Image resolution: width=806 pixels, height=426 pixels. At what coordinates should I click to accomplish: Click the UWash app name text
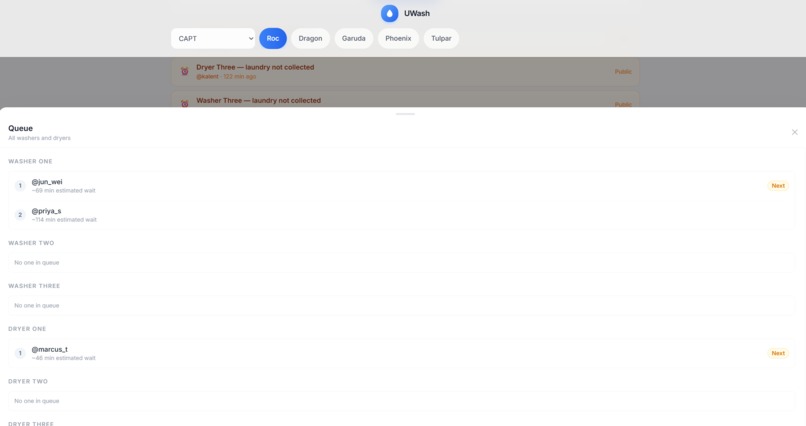[417, 13]
